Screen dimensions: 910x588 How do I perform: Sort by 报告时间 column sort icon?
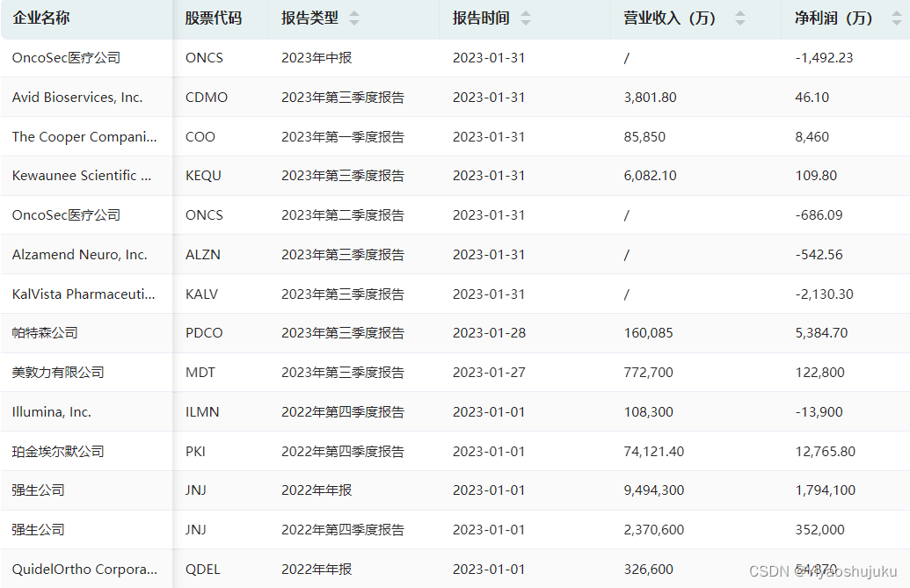[x=525, y=18]
